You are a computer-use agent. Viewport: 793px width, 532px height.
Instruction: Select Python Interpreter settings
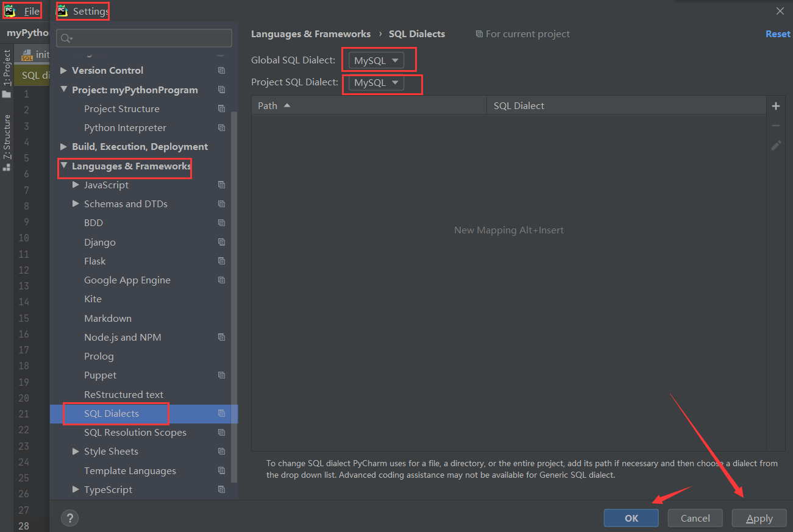[125, 128]
